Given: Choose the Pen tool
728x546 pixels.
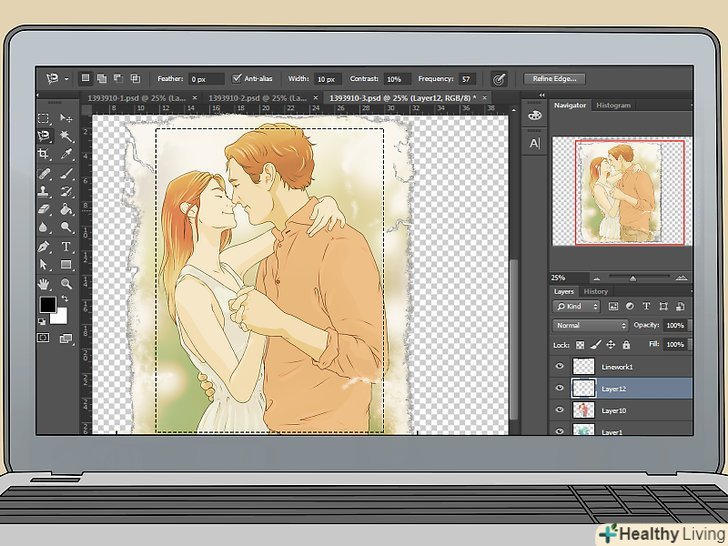Looking at the screenshot, I should point(44,246).
